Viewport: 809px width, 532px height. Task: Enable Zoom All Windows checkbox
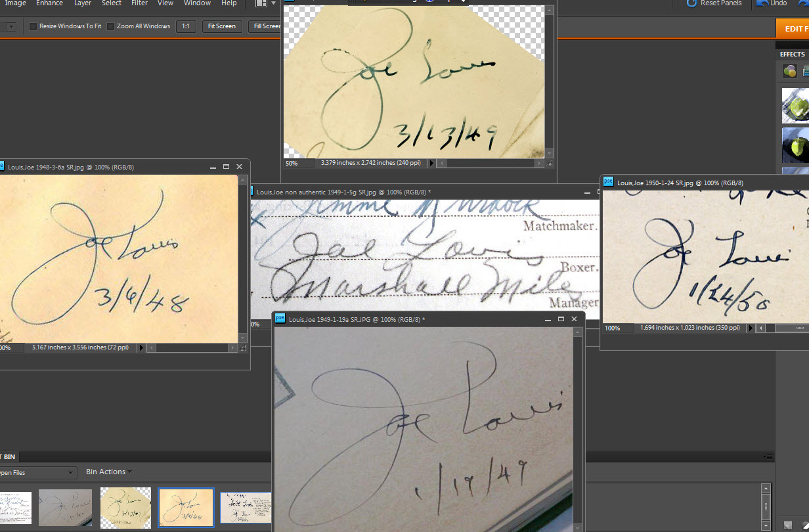[x=111, y=27]
